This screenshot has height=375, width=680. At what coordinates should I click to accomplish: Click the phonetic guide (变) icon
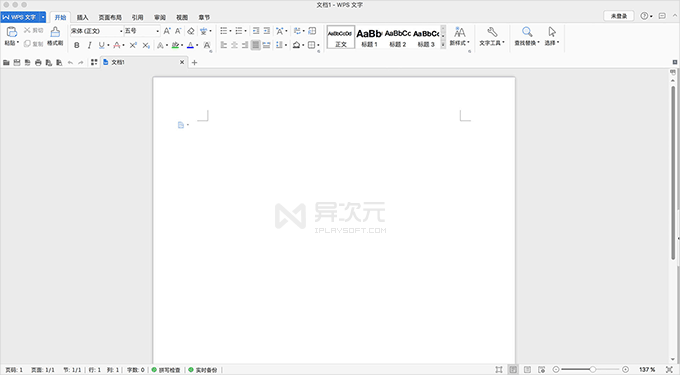pyautogui.click(x=203, y=31)
